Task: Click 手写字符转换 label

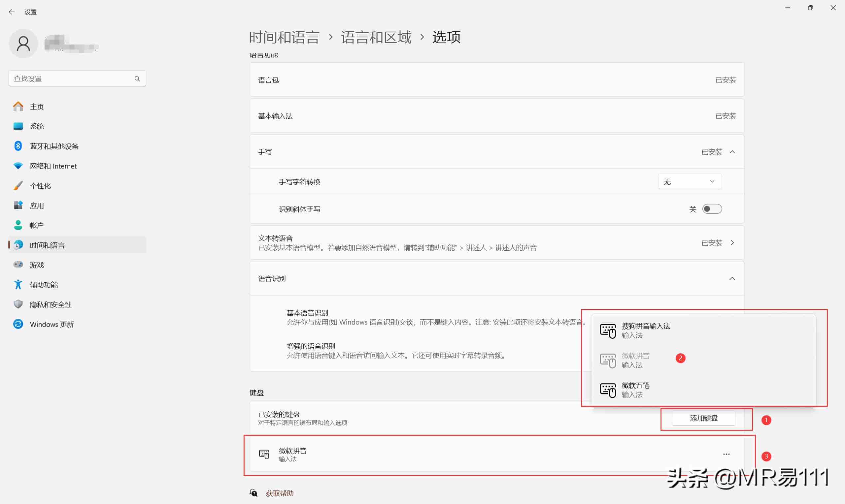Action: [299, 182]
